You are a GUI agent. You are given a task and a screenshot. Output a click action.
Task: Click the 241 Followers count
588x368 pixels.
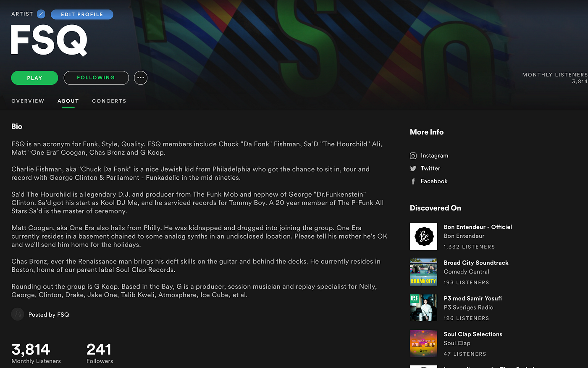(x=99, y=349)
